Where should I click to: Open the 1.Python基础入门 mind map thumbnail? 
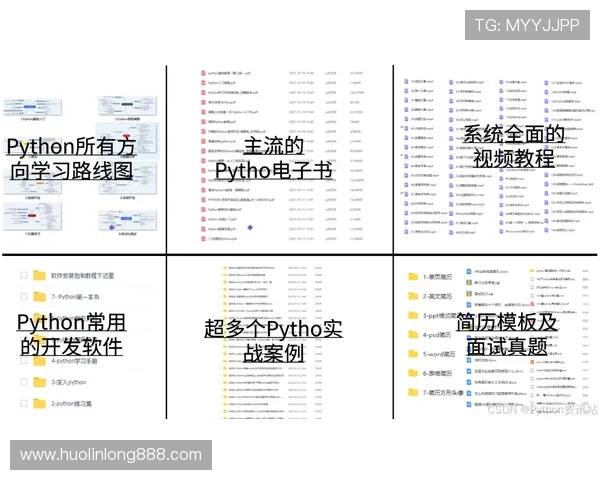33,107
